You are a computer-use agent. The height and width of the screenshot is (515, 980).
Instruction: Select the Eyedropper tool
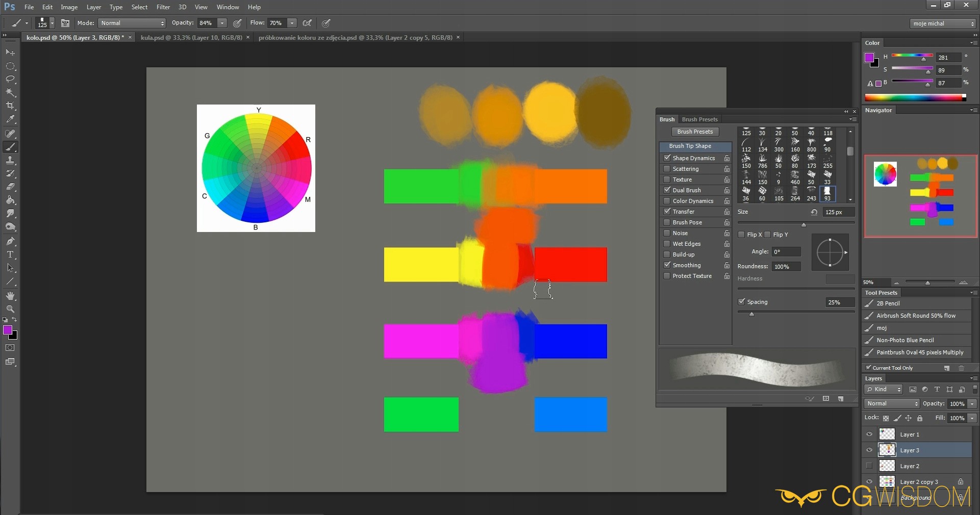pos(10,119)
